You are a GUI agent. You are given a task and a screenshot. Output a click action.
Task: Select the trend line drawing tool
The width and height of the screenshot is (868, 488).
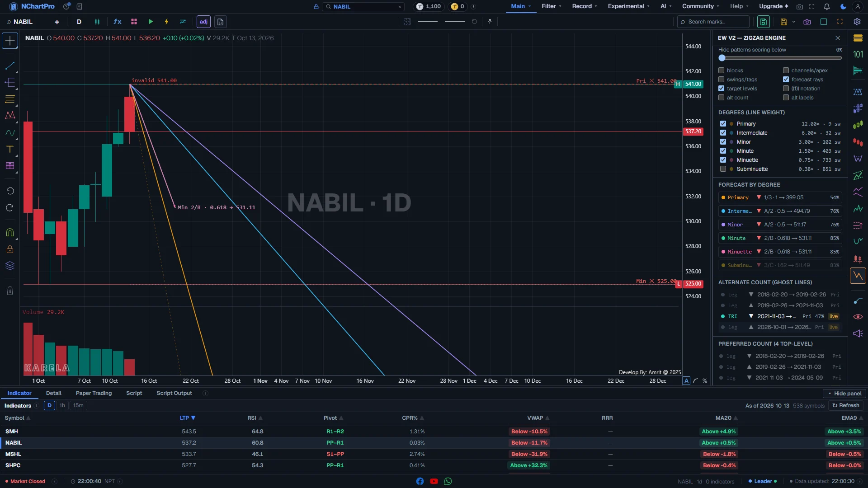click(9, 66)
